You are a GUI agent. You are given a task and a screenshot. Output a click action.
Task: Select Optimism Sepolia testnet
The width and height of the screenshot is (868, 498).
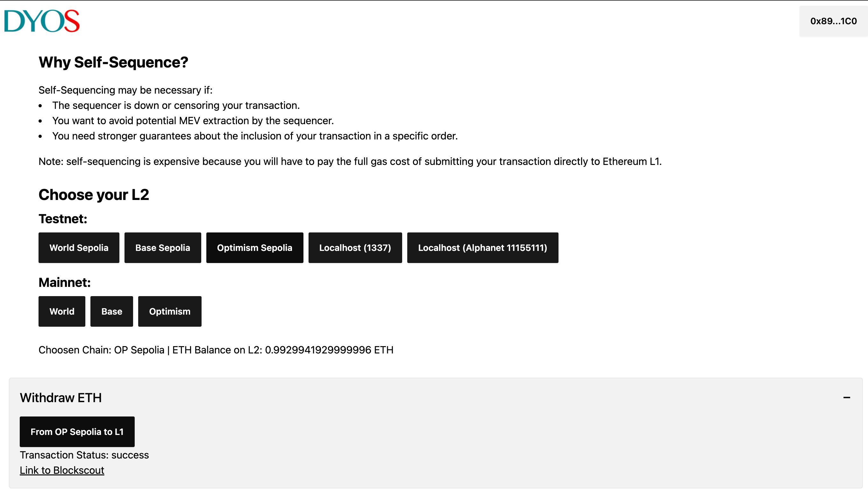(x=254, y=247)
